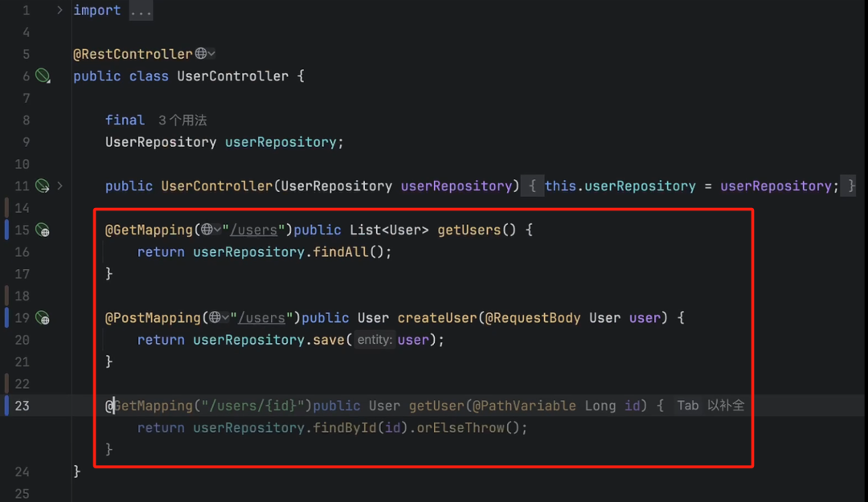Click the underlined /users link in @GetMapping

pyautogui.click(x=253, y=230)
